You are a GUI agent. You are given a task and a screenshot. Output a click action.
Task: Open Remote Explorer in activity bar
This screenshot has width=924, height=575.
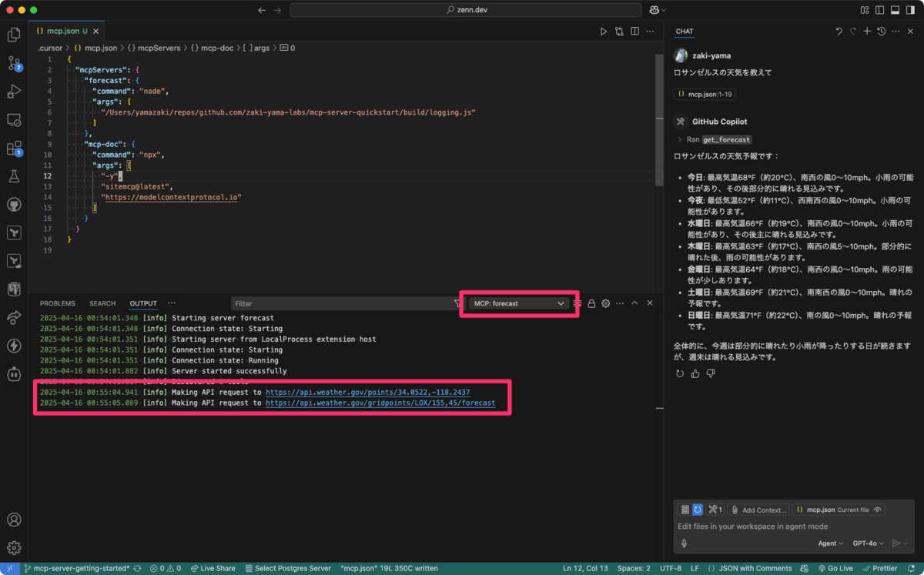pyautogui.click(x=14, y=120)
